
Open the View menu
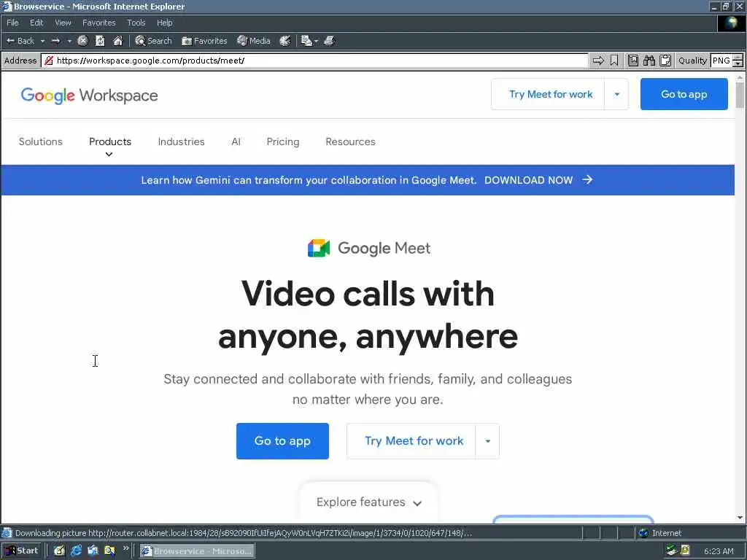tap(63, 23)
